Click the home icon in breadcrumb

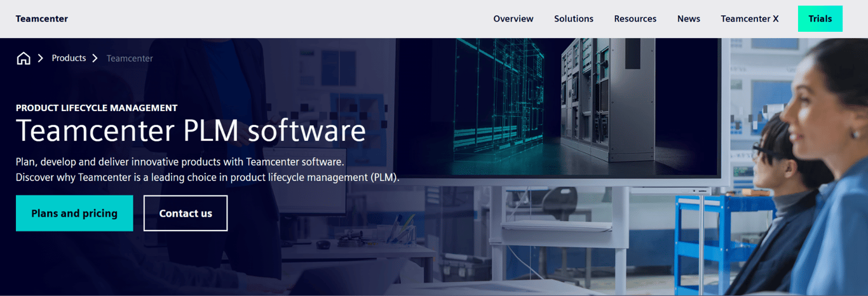pos(24,58)
